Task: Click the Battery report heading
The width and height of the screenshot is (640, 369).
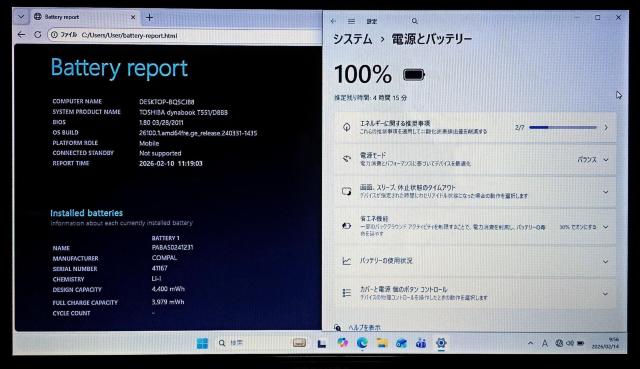Action: pos(119,68)
